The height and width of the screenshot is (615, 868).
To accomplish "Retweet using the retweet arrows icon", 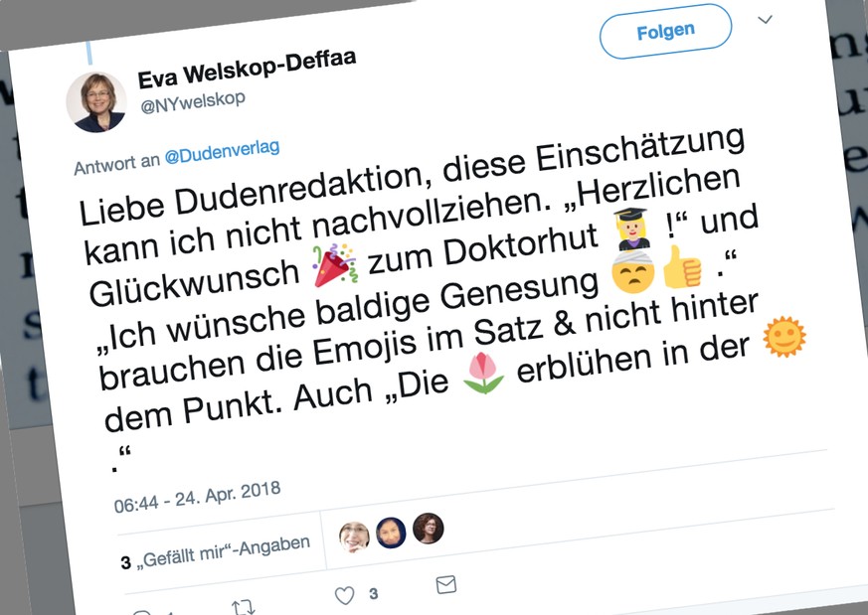I will (x=243, y=607).
